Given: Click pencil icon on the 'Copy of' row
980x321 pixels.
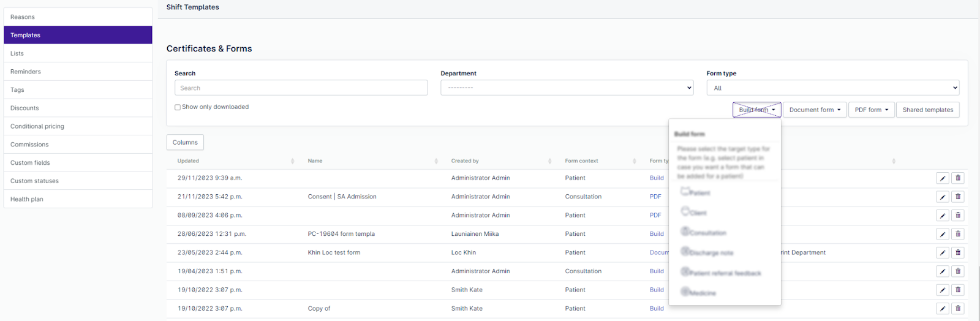Looking at the screenshot, I should 943,309.
